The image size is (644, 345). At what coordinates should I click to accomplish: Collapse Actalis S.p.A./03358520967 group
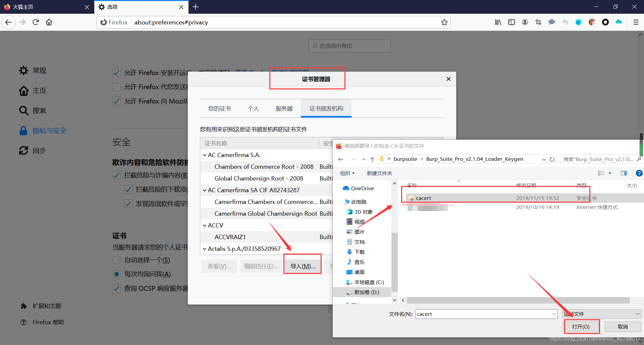pos(205,249)
